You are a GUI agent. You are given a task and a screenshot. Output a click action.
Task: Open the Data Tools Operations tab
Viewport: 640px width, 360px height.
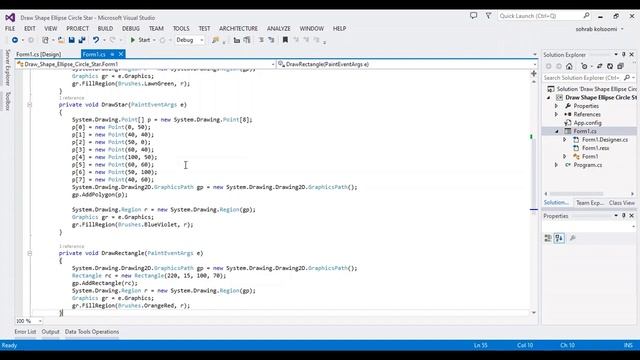[92, 332]
